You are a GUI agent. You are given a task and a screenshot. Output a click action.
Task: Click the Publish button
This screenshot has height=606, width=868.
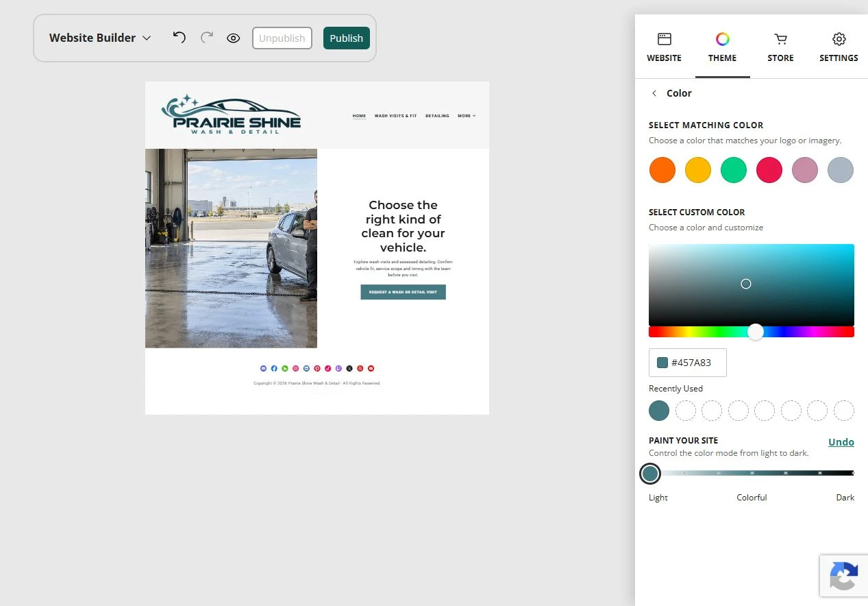(x=347, y=38)
